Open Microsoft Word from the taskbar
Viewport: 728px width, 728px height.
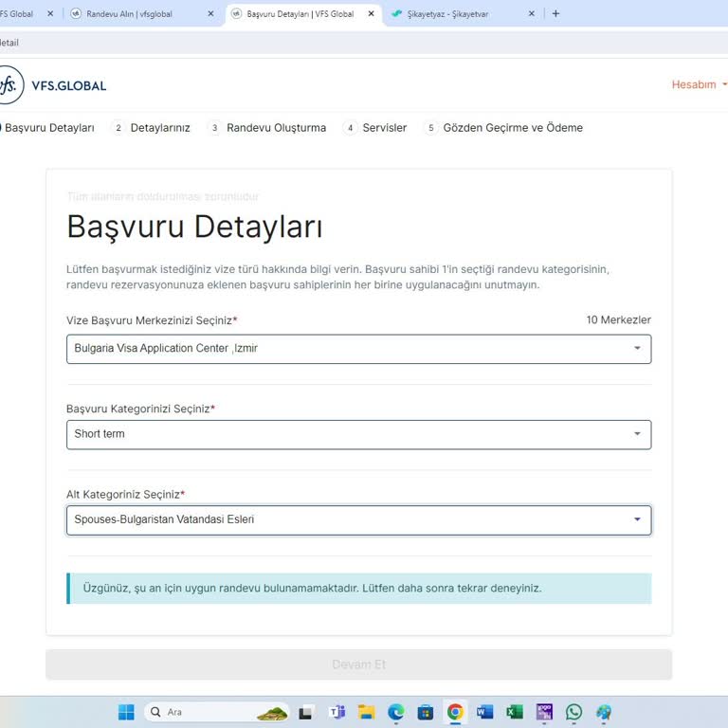tap(484, 712)
